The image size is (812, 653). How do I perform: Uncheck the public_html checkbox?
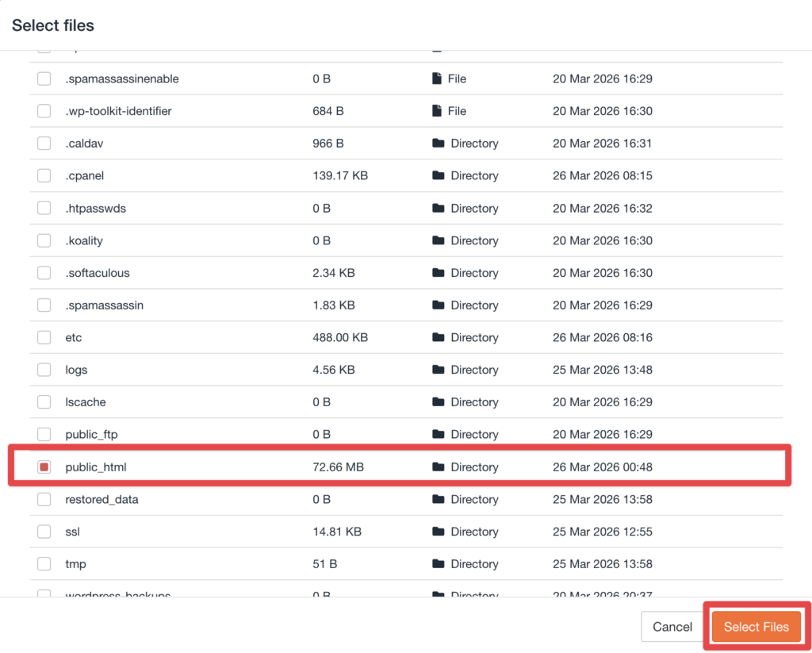[x=44, y=467]
